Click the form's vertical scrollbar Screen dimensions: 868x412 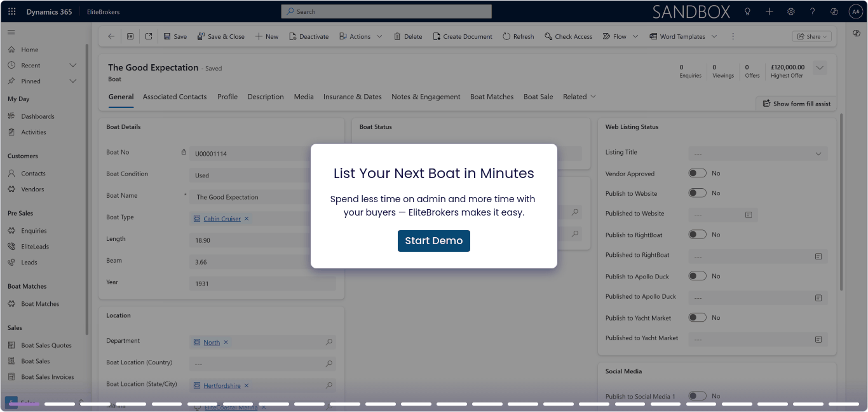point(842,202)
